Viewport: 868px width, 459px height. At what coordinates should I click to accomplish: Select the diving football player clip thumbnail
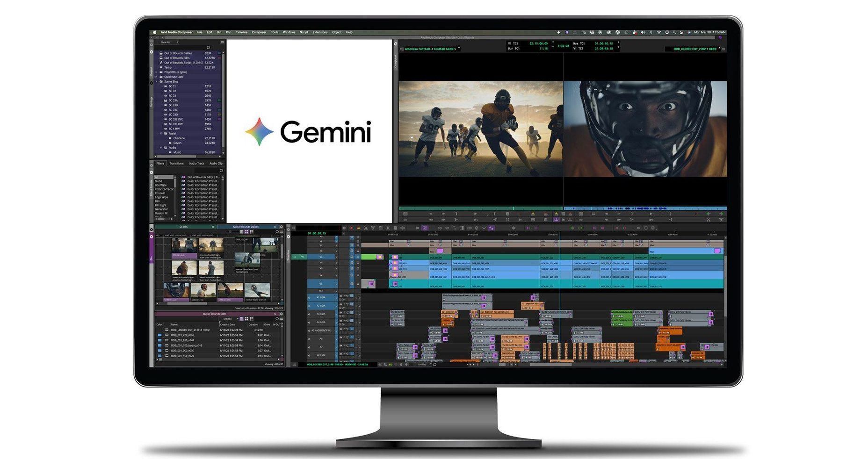(257, 291)
